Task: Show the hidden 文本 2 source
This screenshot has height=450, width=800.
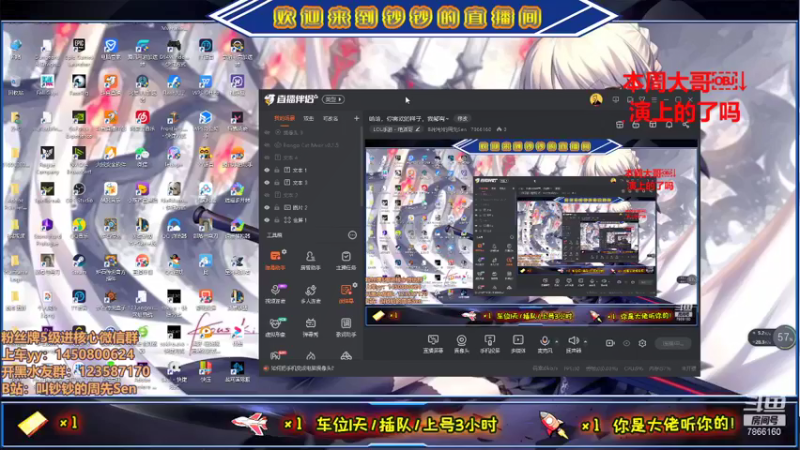Action: coord(267,195)
